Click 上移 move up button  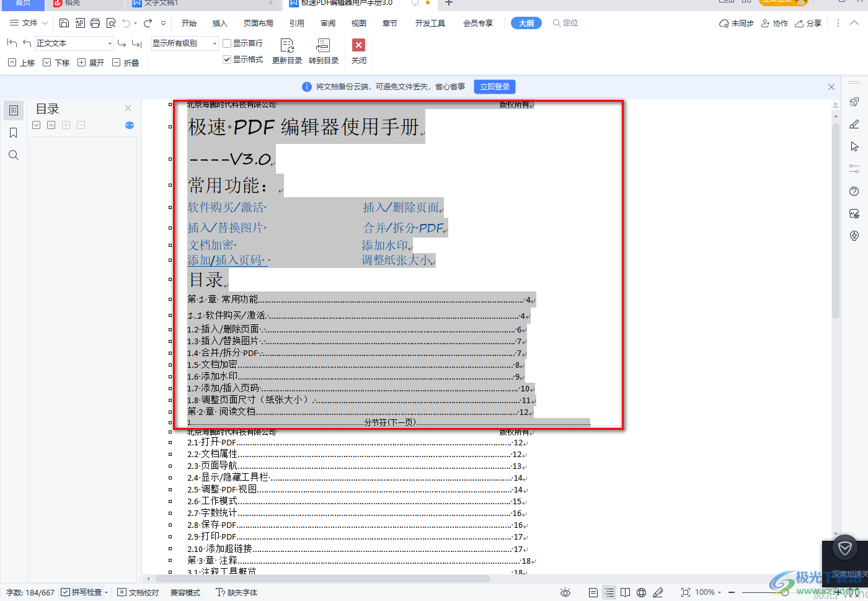[21, 63]
